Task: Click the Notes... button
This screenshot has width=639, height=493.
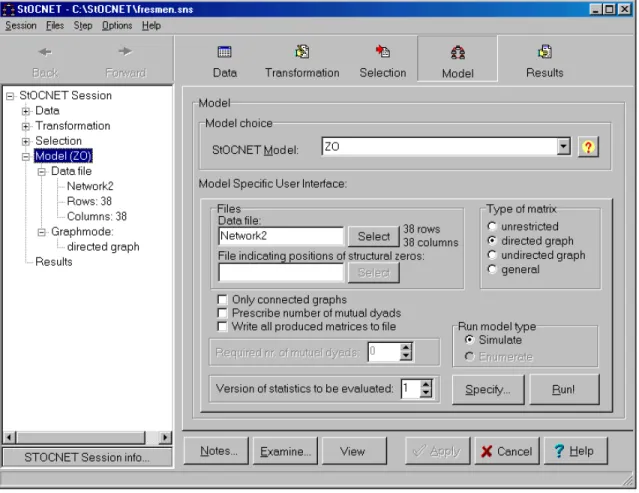Action: [216, 451]
